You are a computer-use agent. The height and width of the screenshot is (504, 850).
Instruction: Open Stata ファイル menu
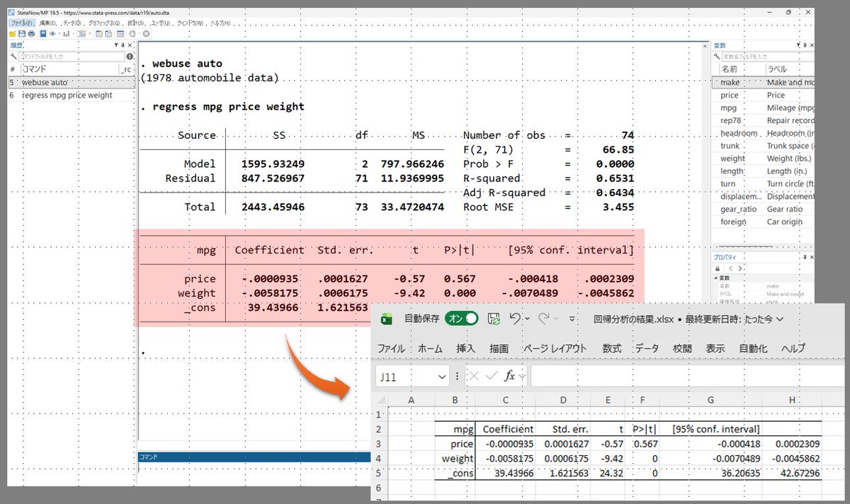point(21,23)
